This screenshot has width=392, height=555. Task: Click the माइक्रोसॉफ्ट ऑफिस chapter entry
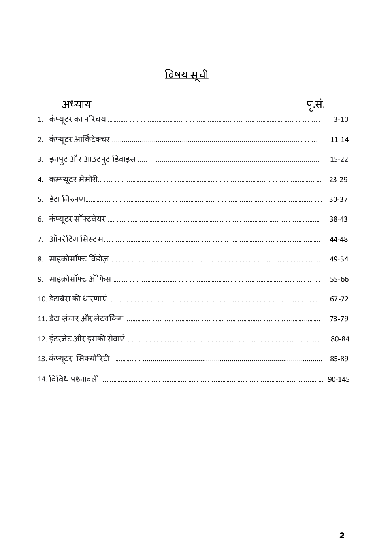(80, 279)
